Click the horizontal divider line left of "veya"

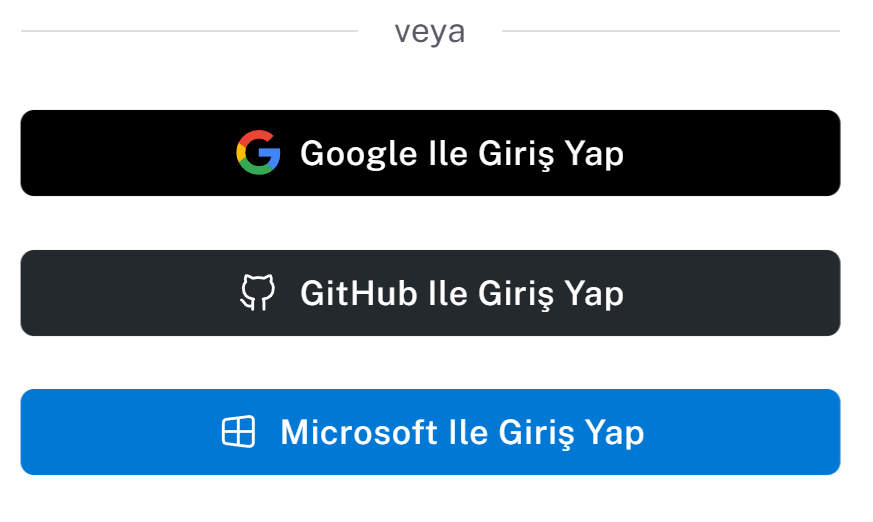190,31
